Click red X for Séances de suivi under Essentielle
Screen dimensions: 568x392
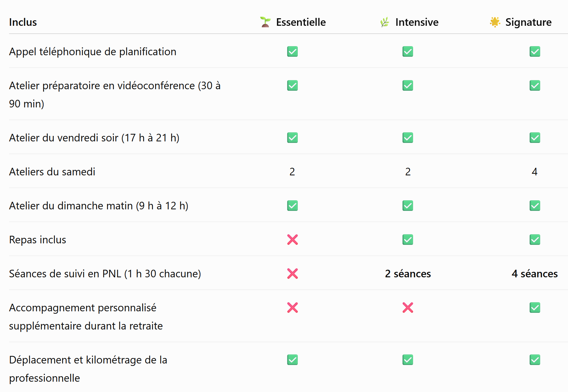292,274
